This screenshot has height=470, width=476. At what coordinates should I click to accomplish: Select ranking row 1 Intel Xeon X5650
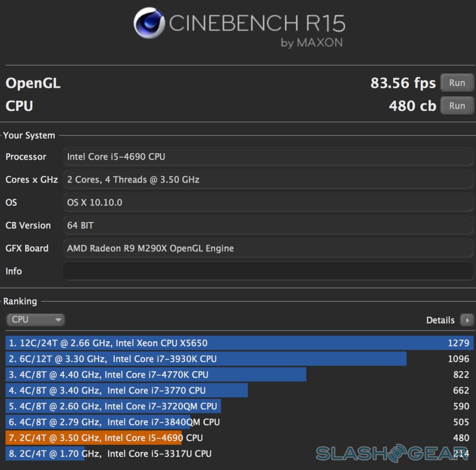pyautogui.click(x=239, y=343)
